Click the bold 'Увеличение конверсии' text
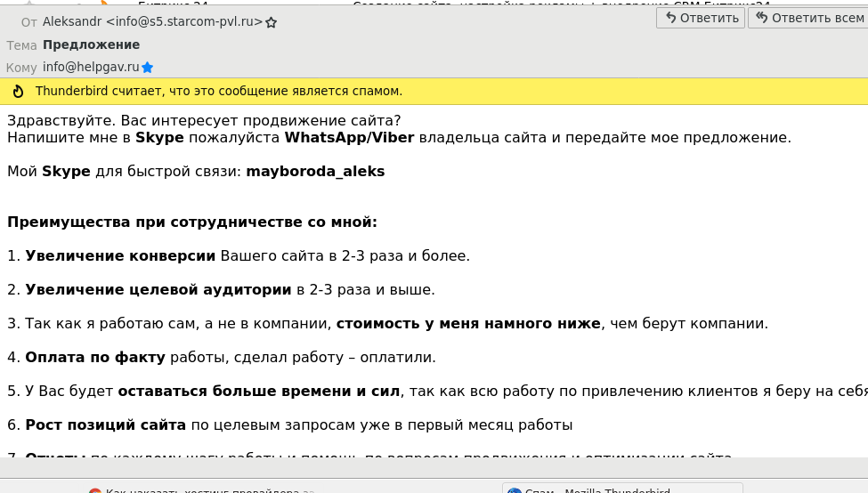This screenshot has height=493, width=868. (x=120, y=256)
